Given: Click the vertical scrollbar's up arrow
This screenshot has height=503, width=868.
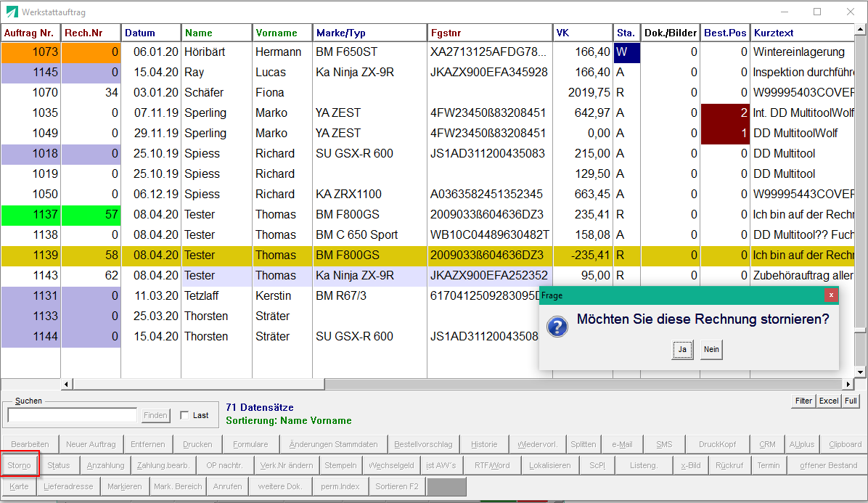Looking at the screenshot, I should (x=860, y=29).
